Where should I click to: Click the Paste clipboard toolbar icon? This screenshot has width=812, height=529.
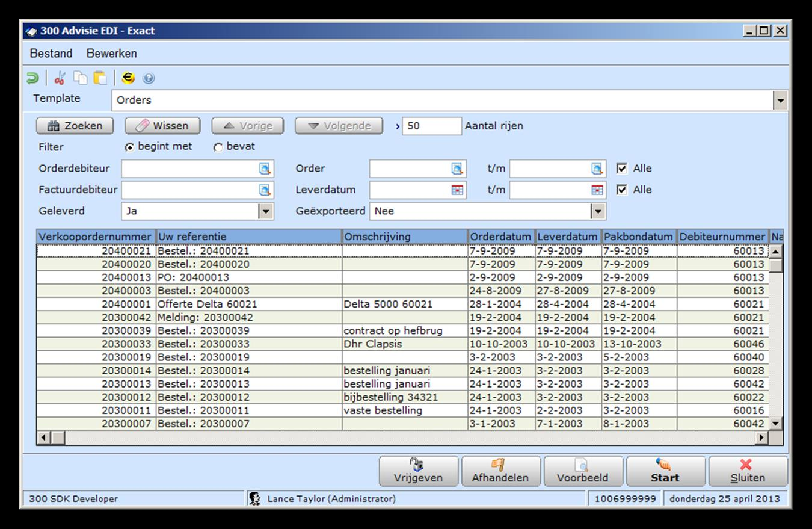(100, 78)
